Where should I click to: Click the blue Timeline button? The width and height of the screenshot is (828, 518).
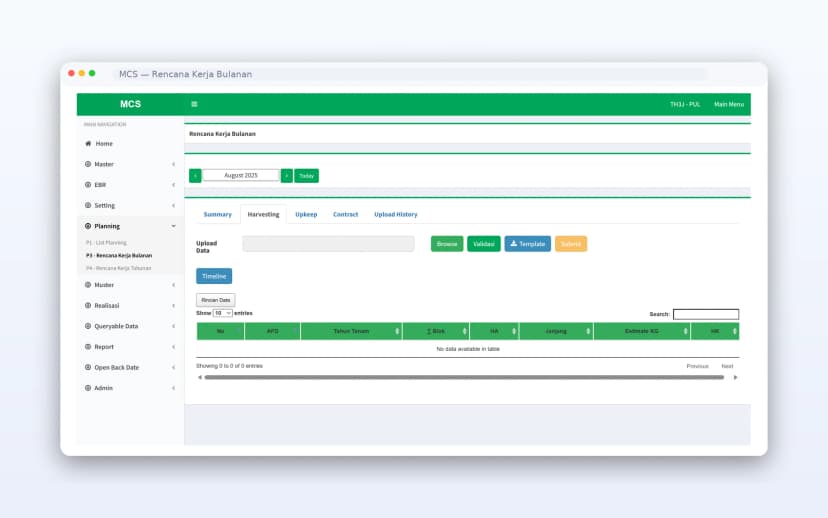pyautogui.click(x=214, y=276)
